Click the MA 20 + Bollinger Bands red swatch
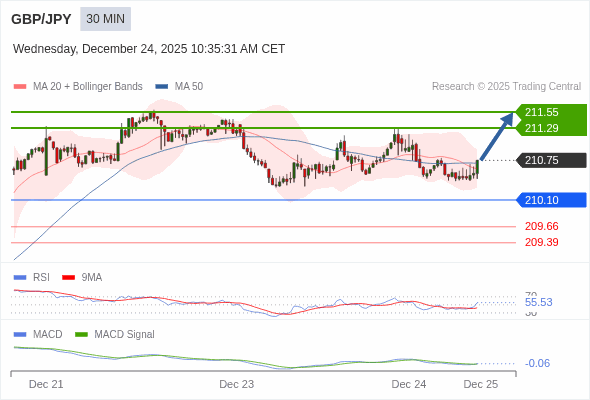Viewport: 590px width, 400px height. coord(20,87)
